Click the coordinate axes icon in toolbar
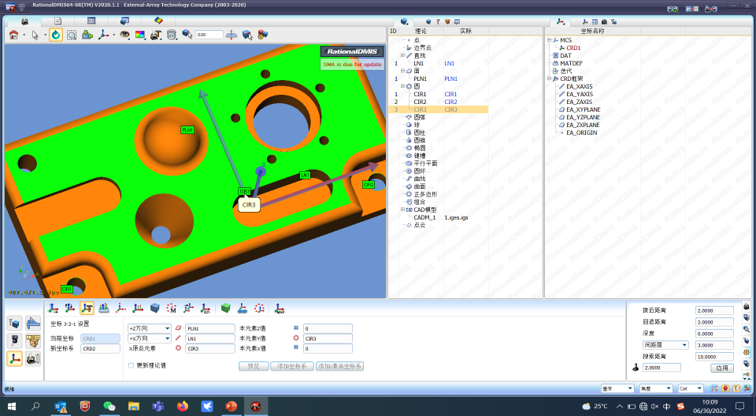 tap(104, 35)
